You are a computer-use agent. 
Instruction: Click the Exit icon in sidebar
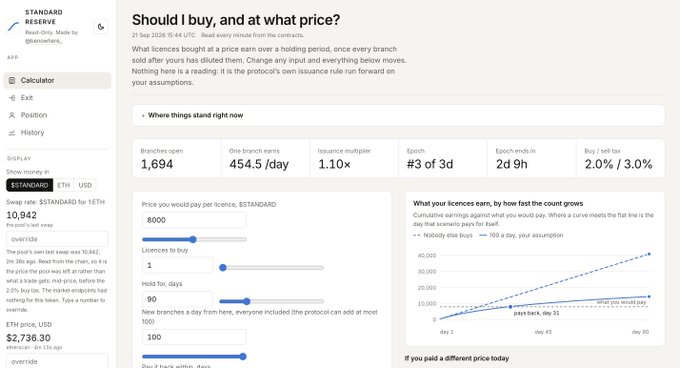[12, 98]
